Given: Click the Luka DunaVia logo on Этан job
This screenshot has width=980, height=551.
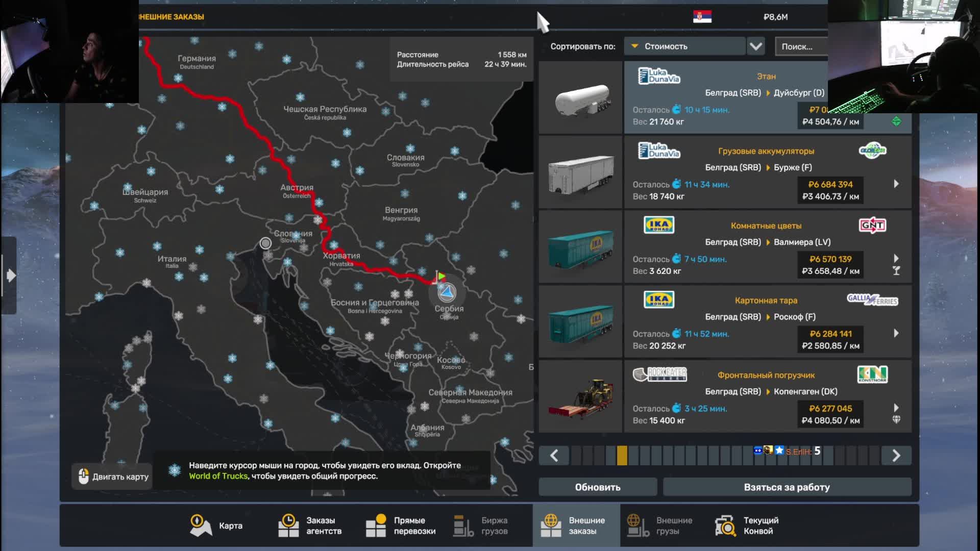Looking at the screenshot, I should (659, 76).
